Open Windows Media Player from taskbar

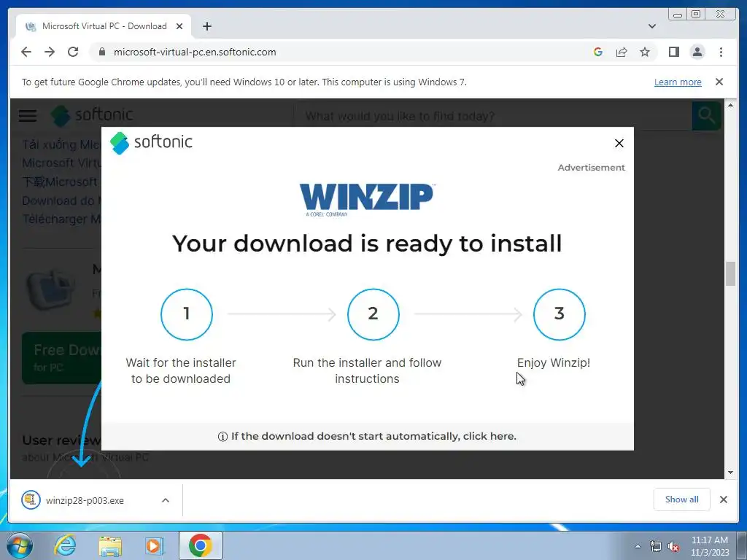click(x=154, y=545)
